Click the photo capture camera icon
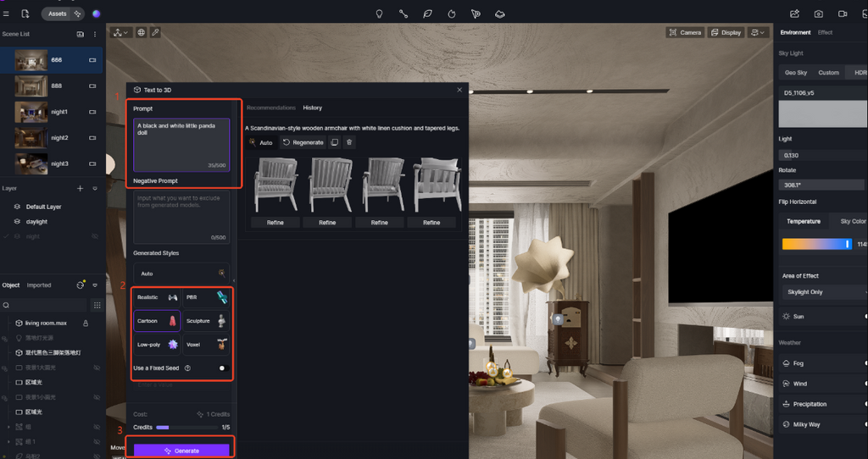The width and height of the screenshot is (868, 459). 818,14
